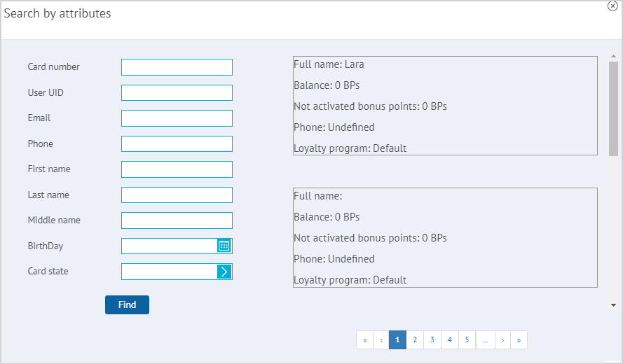
Task: Go to previous results page
Action: pos(381,340)
